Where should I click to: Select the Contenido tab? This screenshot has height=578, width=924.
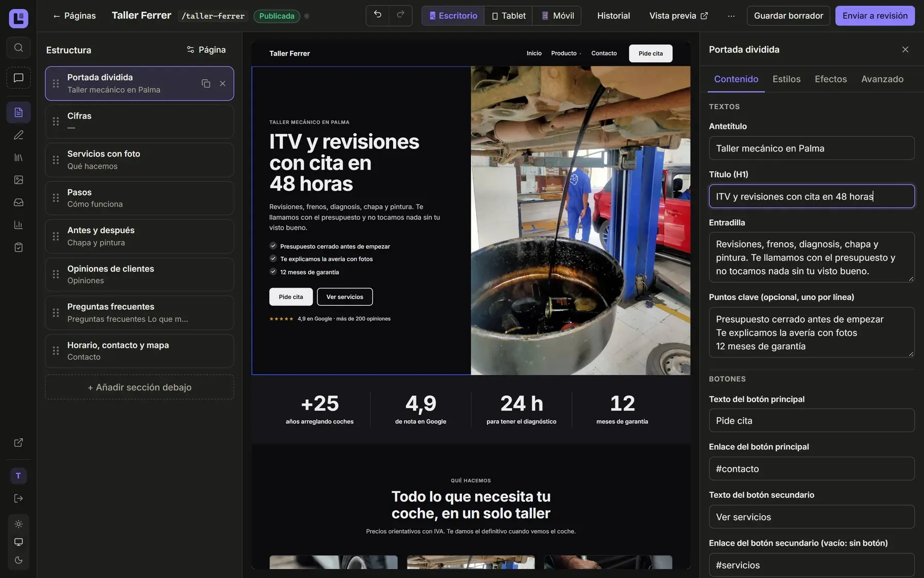(x=736, y=79)
